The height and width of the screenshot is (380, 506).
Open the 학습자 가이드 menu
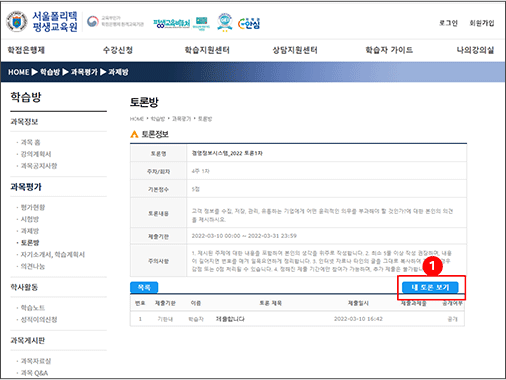[389, 50]
